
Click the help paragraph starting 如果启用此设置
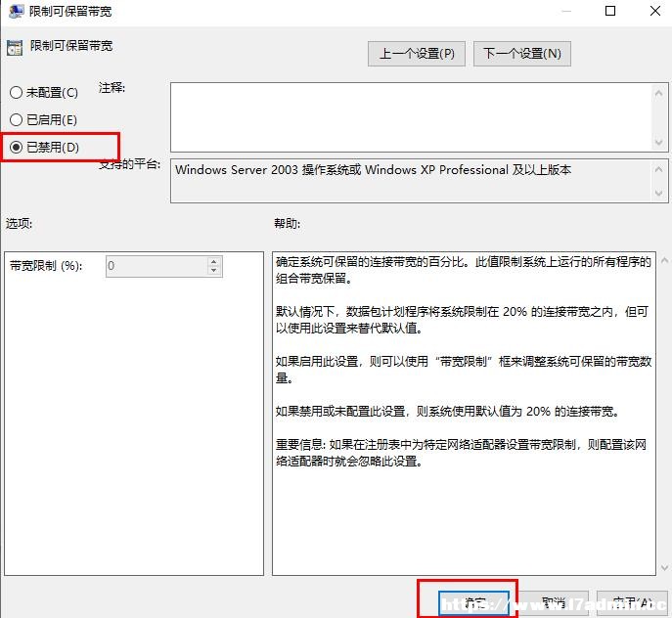pyautogui.click(x=464, y=370)
